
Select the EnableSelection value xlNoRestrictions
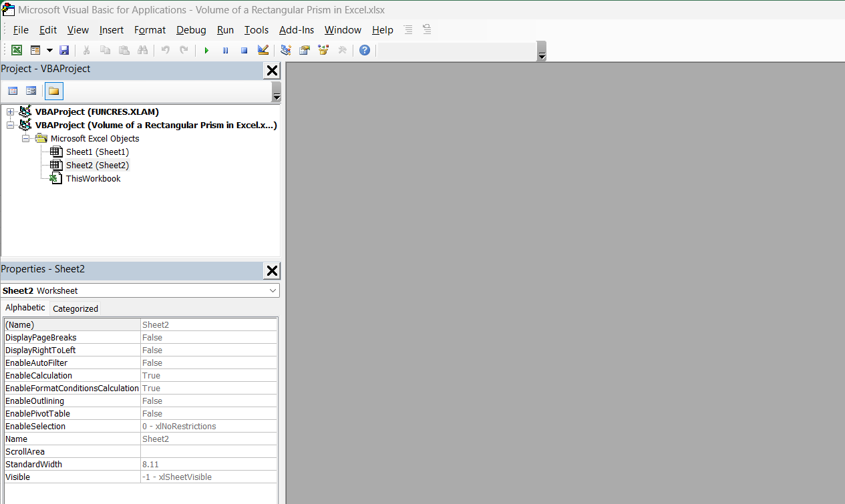click(x=208, y=426)
